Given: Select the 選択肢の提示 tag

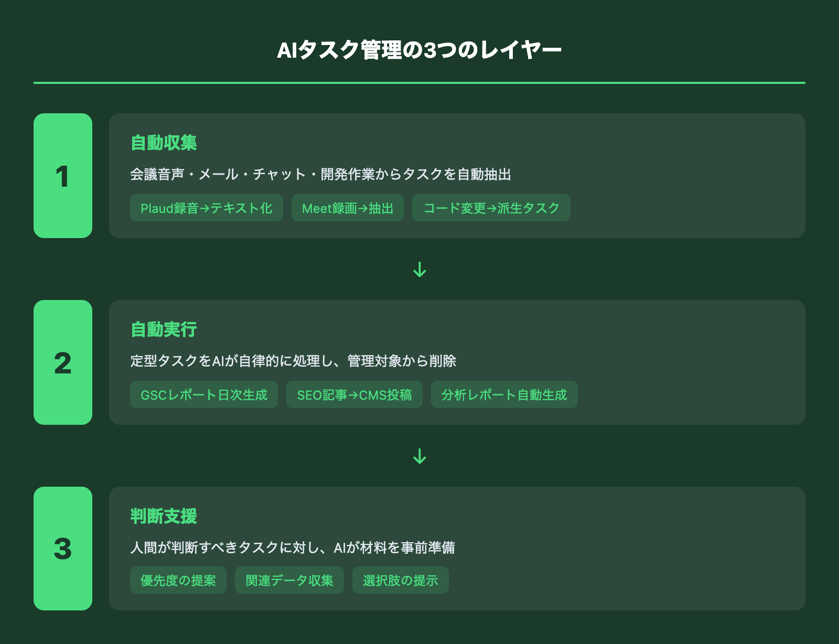Looking at the screenshot, I should (x=401, y=581).
